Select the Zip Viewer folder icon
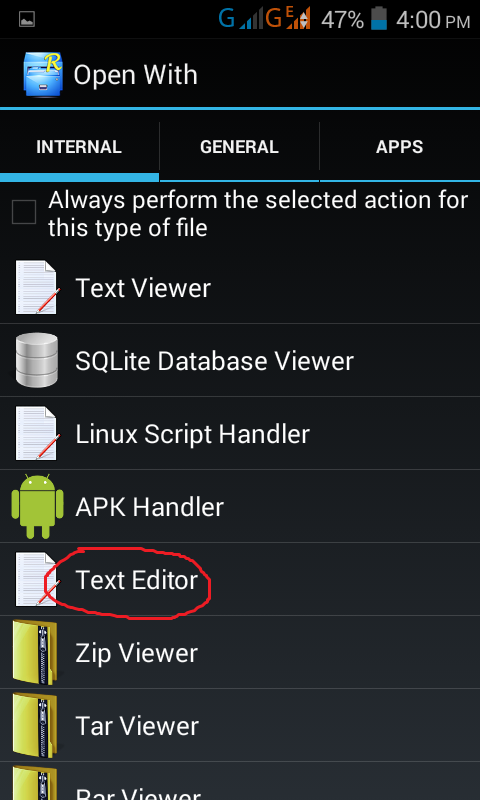This screenshot has width=480, height=800. [35, 652]
